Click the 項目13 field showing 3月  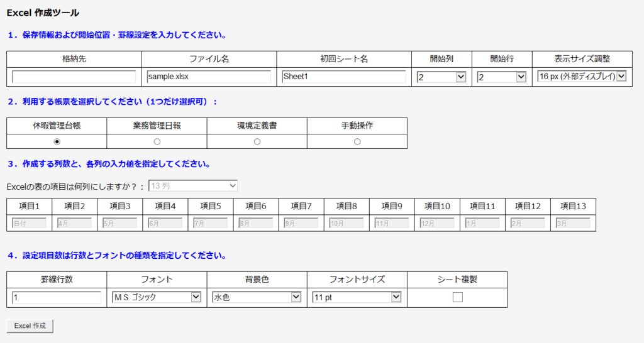572,223
